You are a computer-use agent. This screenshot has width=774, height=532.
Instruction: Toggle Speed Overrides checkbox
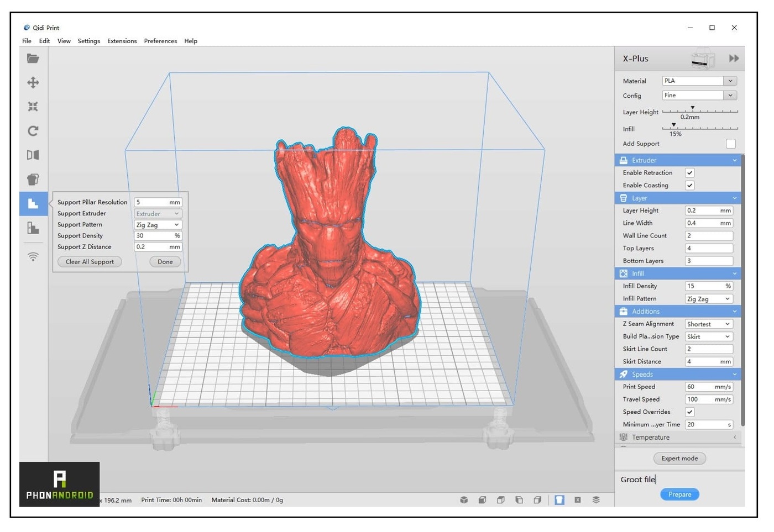click(x=690, y=412)
